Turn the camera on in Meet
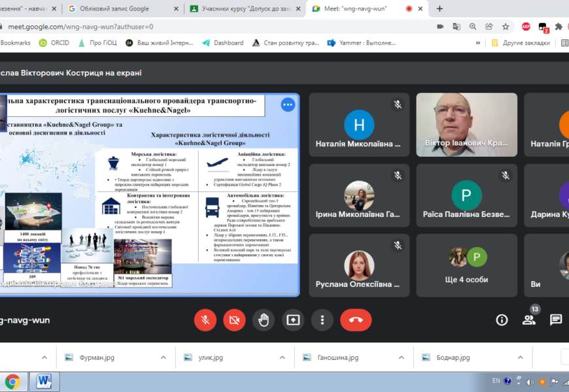The image size is (569, 392). pos(234,319)
